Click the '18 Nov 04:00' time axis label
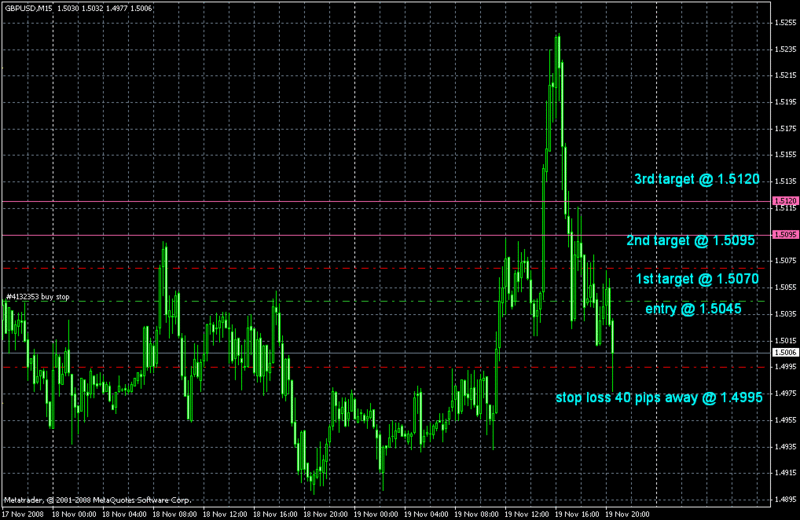 124,514
